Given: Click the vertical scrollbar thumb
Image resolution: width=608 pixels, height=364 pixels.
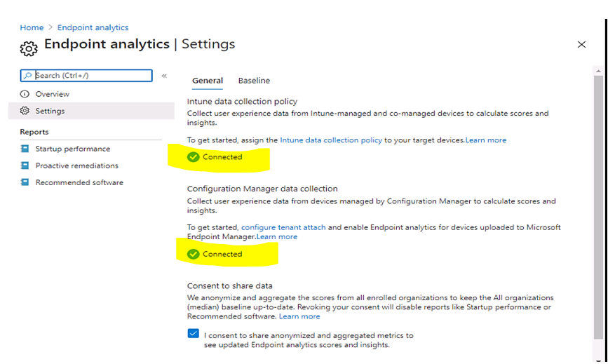Looking at the screenshot, I should [598, 208].
